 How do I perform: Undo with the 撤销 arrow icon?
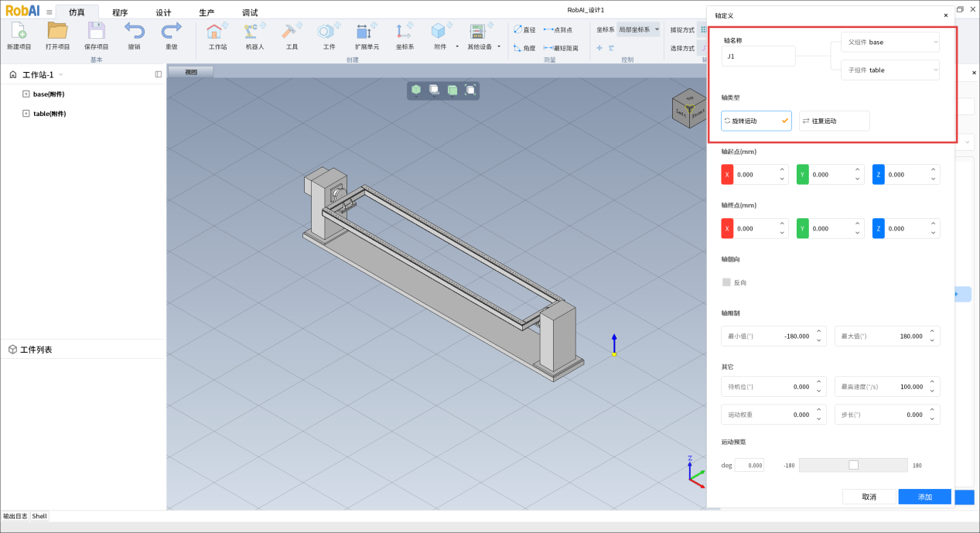(x=134, y=32)
